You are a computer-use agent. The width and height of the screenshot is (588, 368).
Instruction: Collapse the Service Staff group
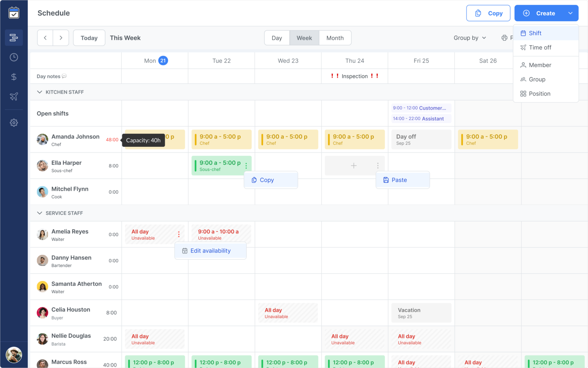tap(40, 213)
